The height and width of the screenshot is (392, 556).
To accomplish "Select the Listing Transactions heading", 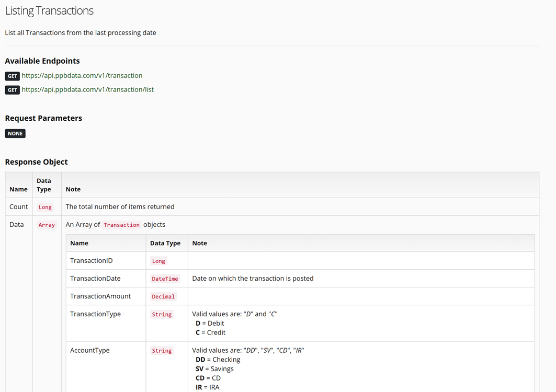I will [49, 10].
